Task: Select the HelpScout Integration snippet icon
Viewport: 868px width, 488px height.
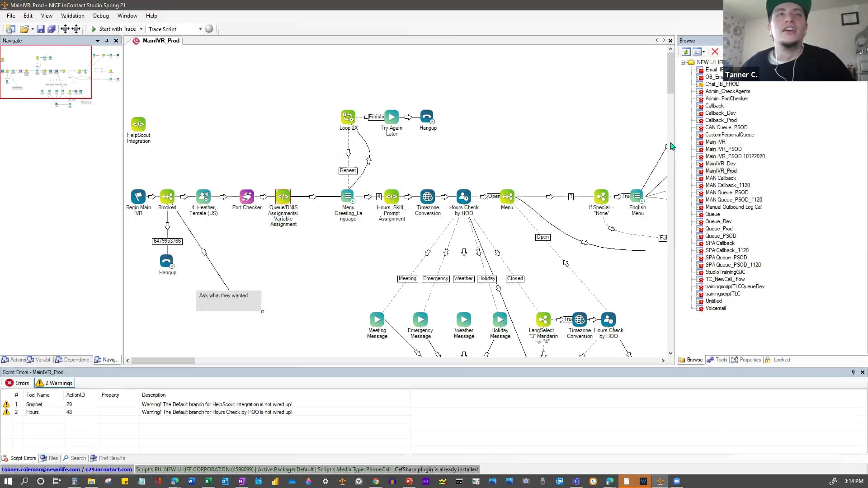Action: click(138, 124)
